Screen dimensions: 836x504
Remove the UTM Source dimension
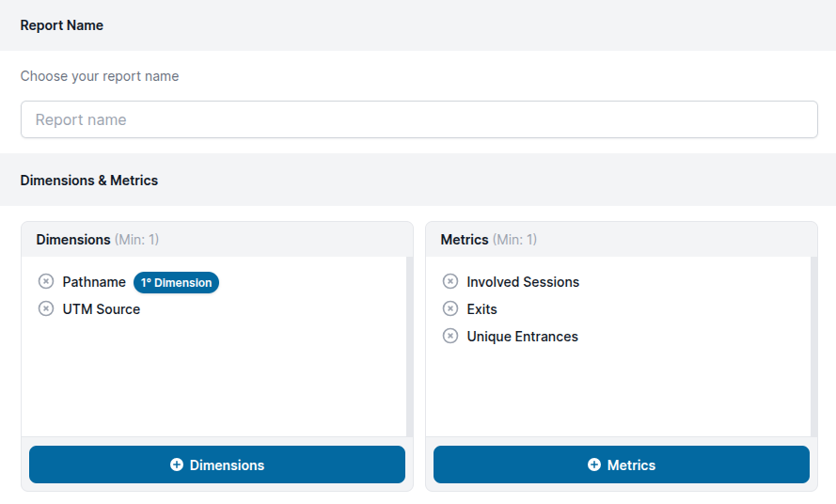[x=46, y=308]
